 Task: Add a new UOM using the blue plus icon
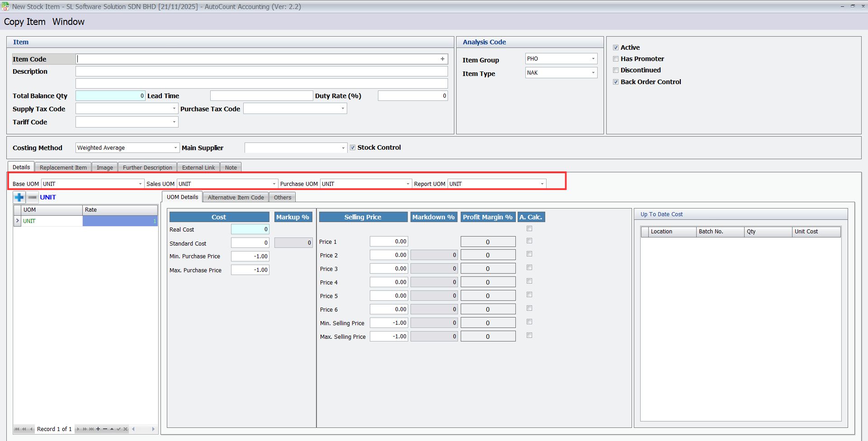click(19, 197)
